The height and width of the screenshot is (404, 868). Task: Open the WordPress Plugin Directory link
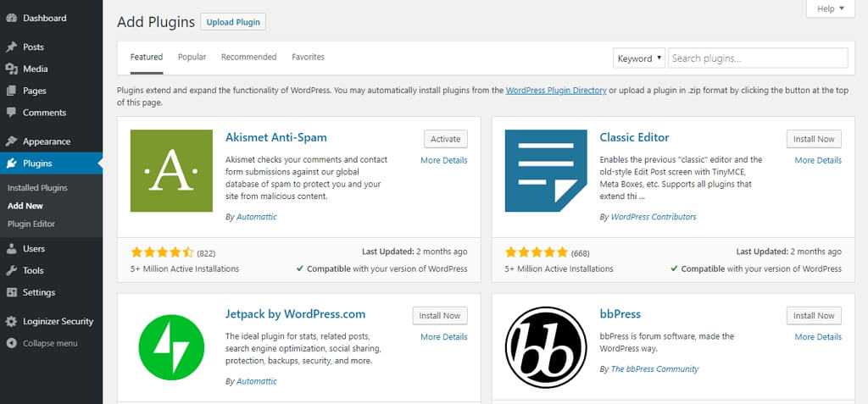point(556,90)
